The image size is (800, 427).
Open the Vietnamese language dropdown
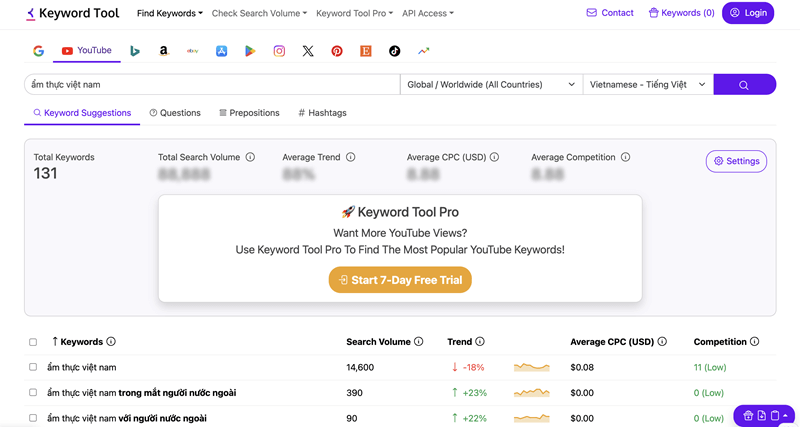point(648,85)
